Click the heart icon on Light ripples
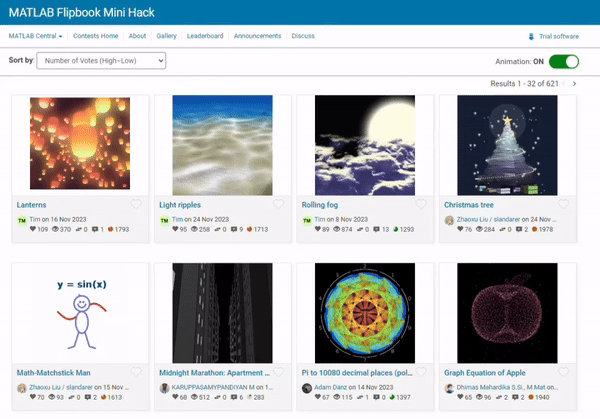 [279, 203]
